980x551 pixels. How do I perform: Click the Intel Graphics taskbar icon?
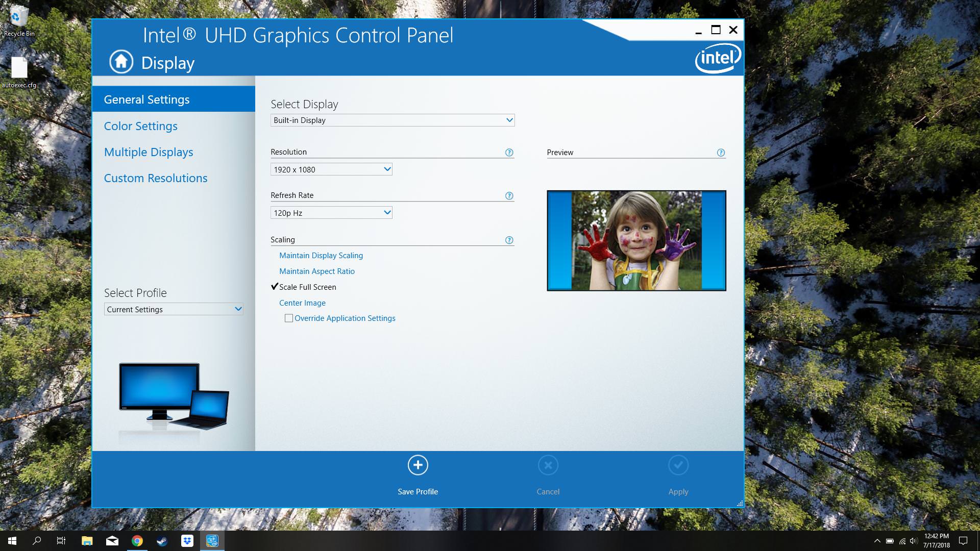[212, 541]
